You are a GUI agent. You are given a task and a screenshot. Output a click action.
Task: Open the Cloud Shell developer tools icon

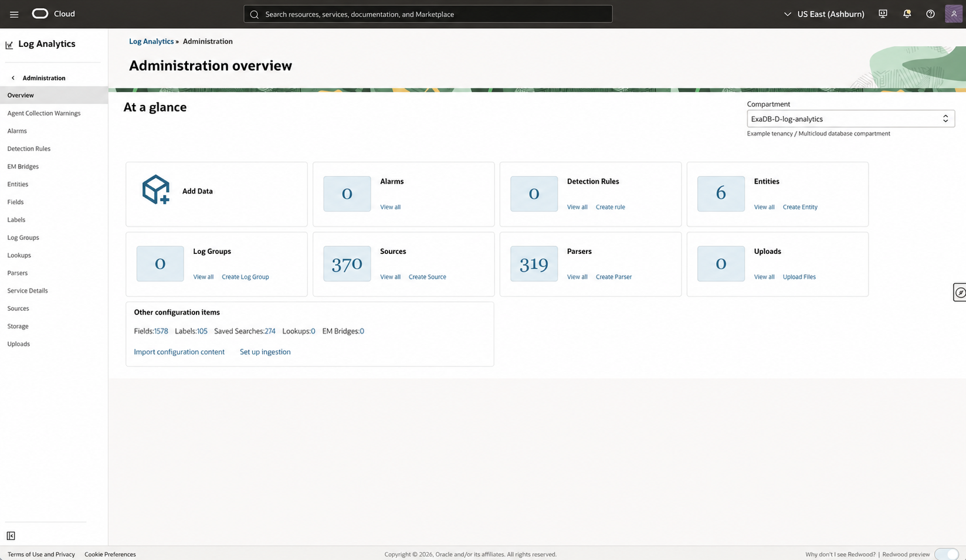tap(883, 14)
